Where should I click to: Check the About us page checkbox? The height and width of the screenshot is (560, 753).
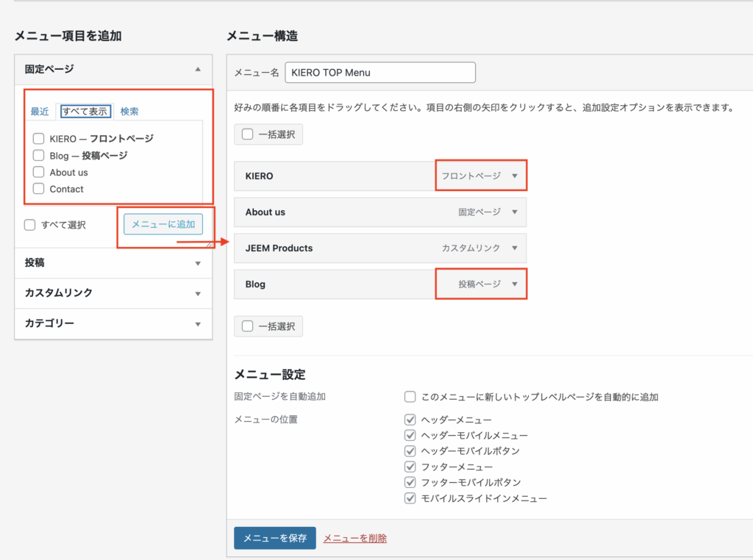39,172
